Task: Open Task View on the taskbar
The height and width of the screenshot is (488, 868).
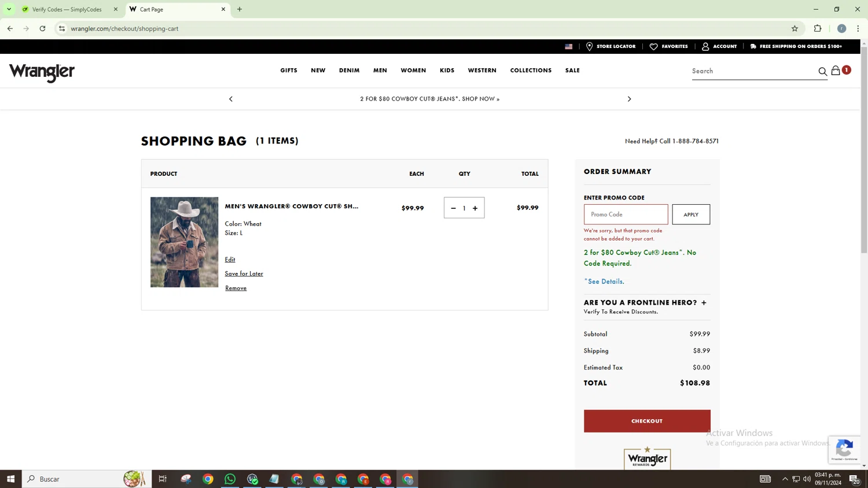Action: point(163,479)
